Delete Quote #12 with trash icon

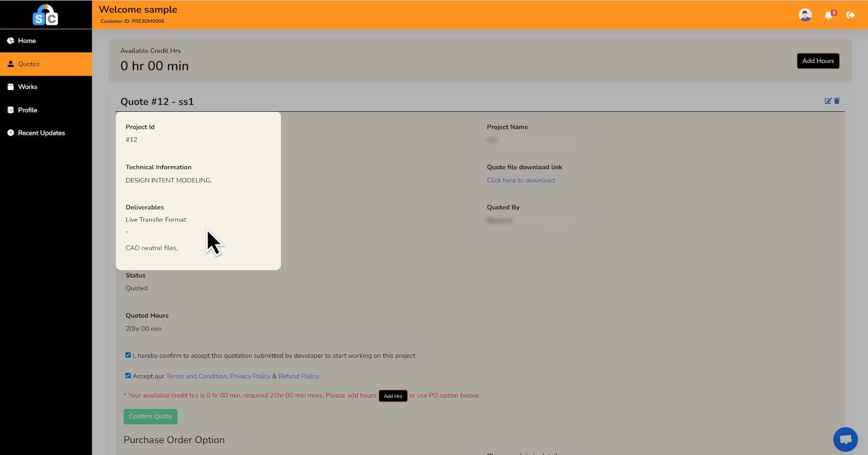pos(837,101)
